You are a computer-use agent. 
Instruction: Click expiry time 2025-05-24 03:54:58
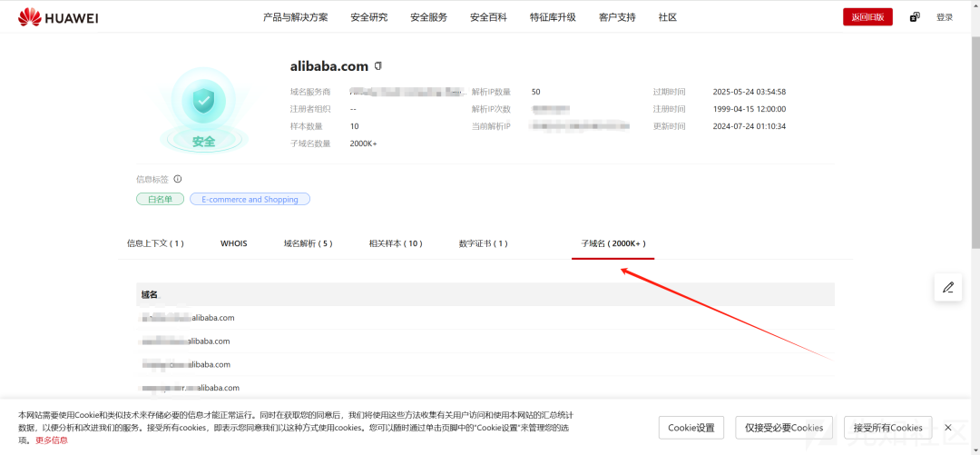(x=750, y=92)
